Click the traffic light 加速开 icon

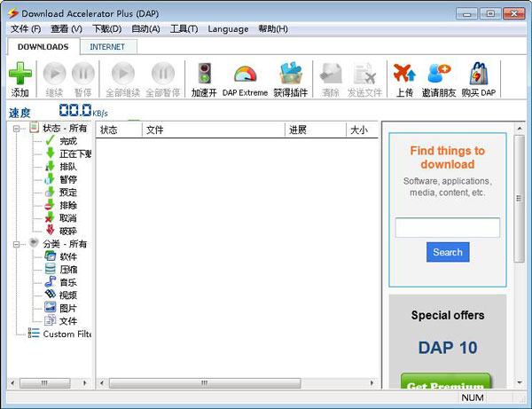point(204,75)
